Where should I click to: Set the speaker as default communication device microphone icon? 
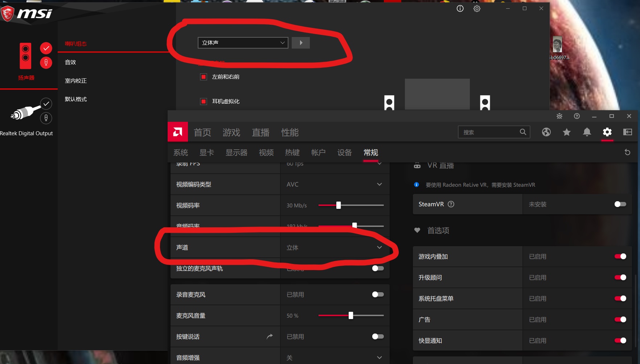point(46,63)
